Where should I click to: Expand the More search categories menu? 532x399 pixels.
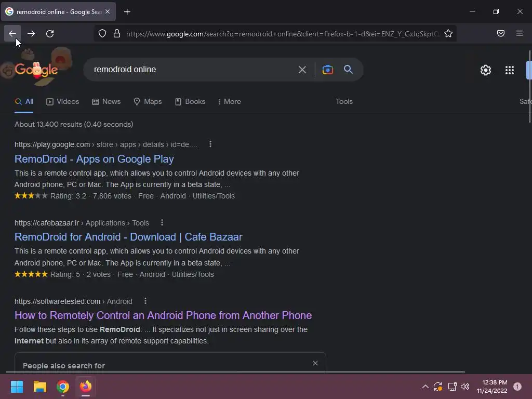point(229,101)
